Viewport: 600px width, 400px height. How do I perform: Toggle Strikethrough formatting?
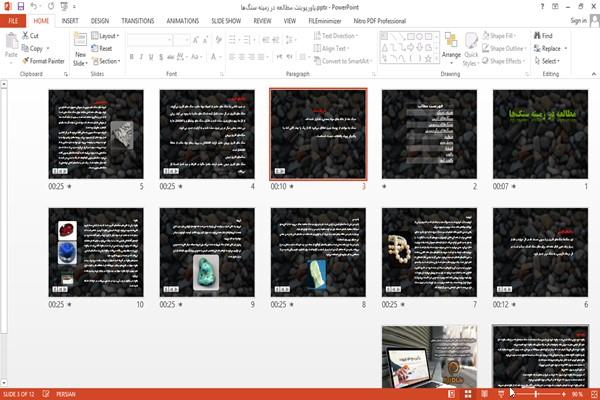click(x=171, y=57)
